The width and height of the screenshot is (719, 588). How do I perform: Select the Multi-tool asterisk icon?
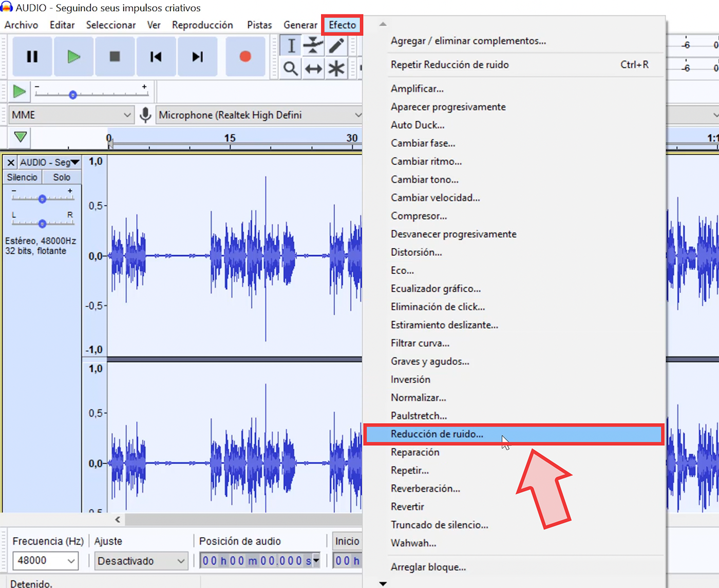point(336,68)
